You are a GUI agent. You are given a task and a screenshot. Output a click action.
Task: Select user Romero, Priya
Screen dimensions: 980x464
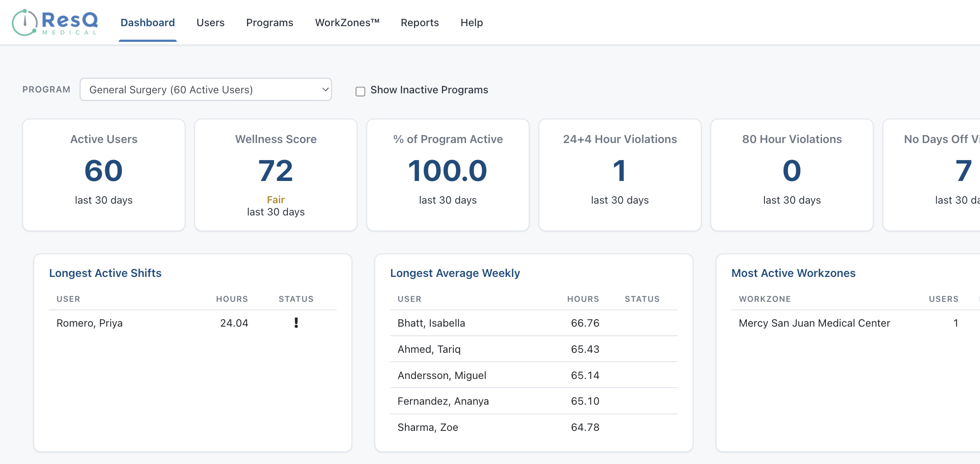coord(89,323)
